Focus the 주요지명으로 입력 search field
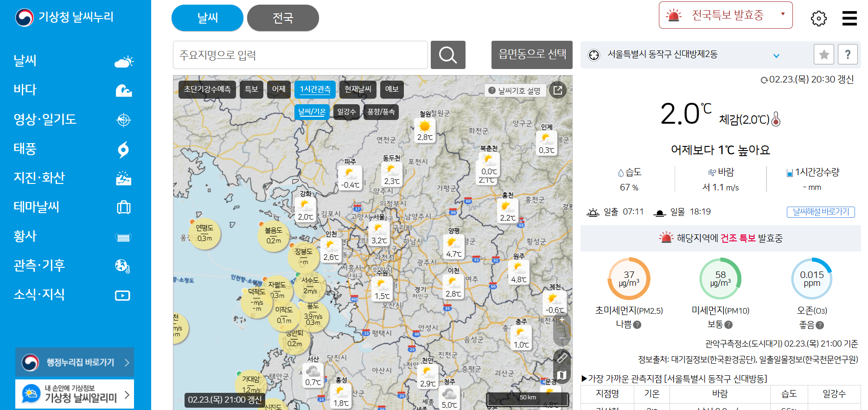The height and width of the screenshot is (410, 868). (300, 55)
